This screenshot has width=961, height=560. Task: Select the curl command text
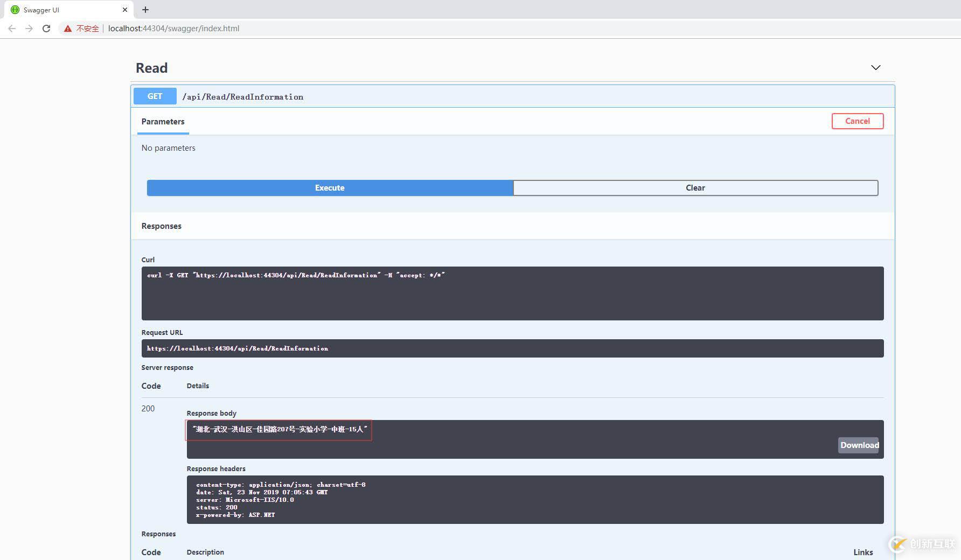pyautogui.click(x=296, y=275)
